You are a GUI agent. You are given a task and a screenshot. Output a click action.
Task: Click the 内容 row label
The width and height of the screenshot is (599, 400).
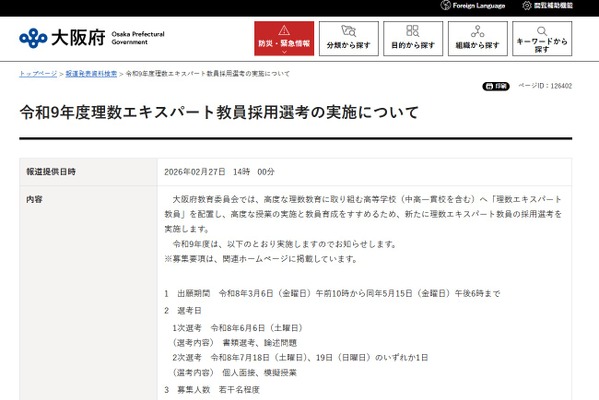[34, 199]
